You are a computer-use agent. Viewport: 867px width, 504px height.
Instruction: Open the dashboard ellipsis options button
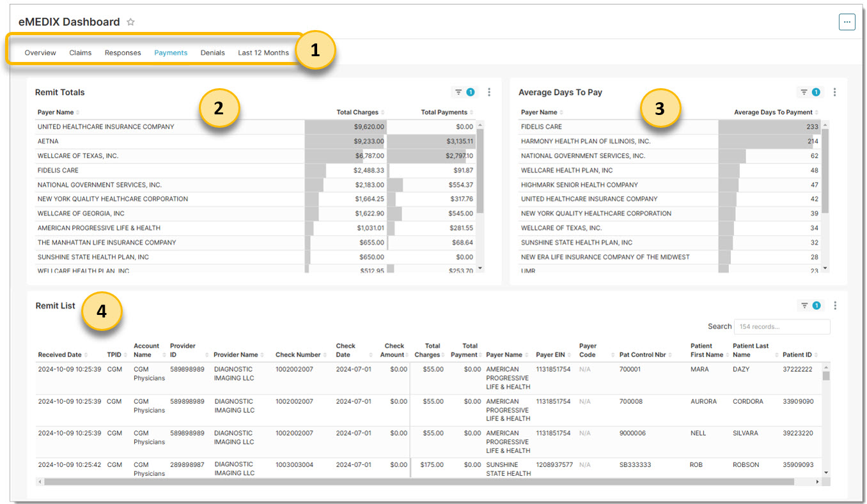(847, 22)
